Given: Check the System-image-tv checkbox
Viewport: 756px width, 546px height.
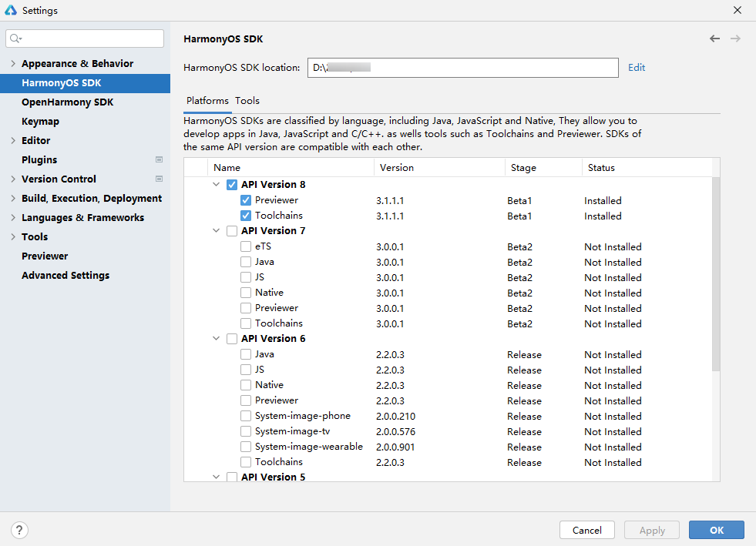Looking at the screenshot, I should click(246, 431).
